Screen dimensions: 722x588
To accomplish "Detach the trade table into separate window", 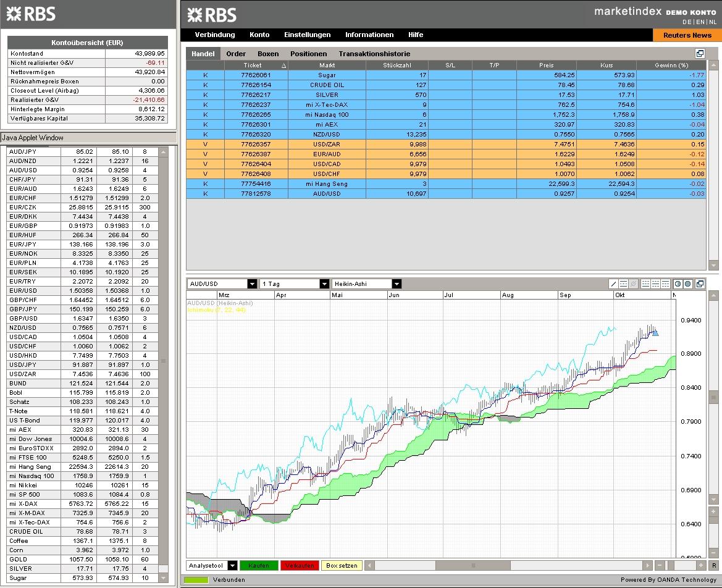I will [x=700, y=54].
